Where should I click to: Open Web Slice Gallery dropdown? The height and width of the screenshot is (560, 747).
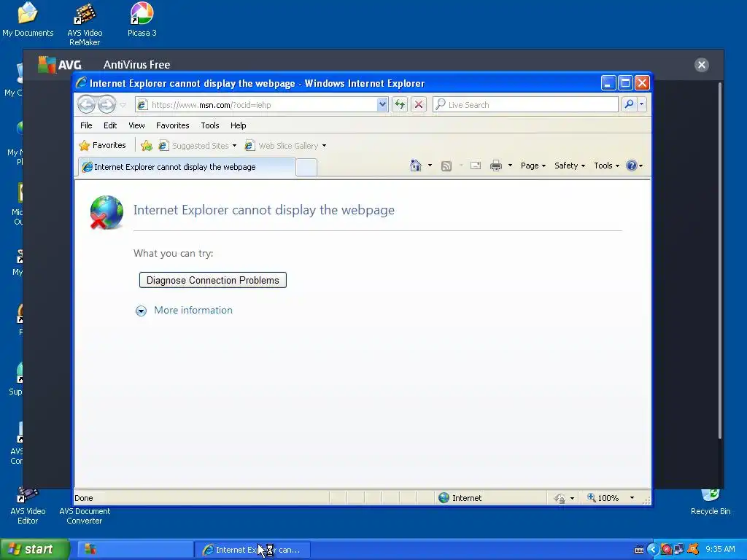point(285,146)
